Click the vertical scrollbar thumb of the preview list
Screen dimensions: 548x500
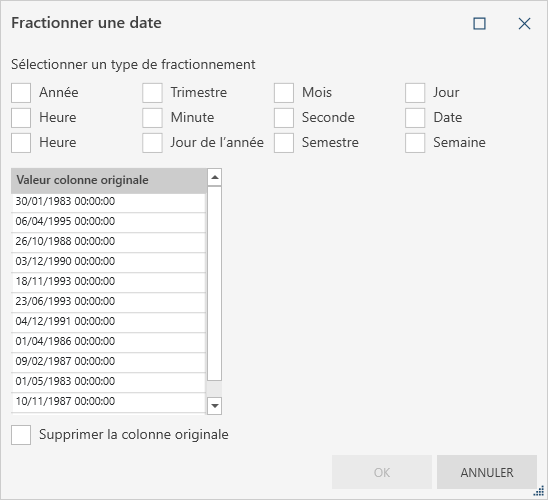click(x=215, y=283)
